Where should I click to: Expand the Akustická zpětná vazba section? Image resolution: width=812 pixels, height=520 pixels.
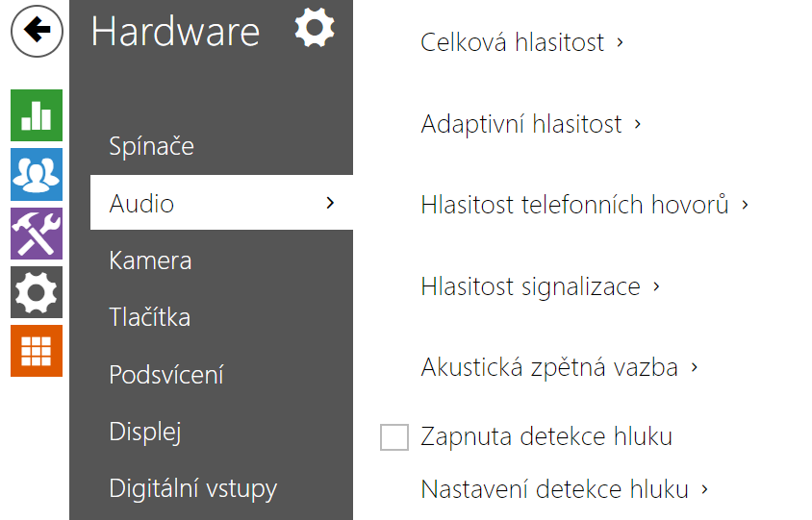(x=559, y=367)
